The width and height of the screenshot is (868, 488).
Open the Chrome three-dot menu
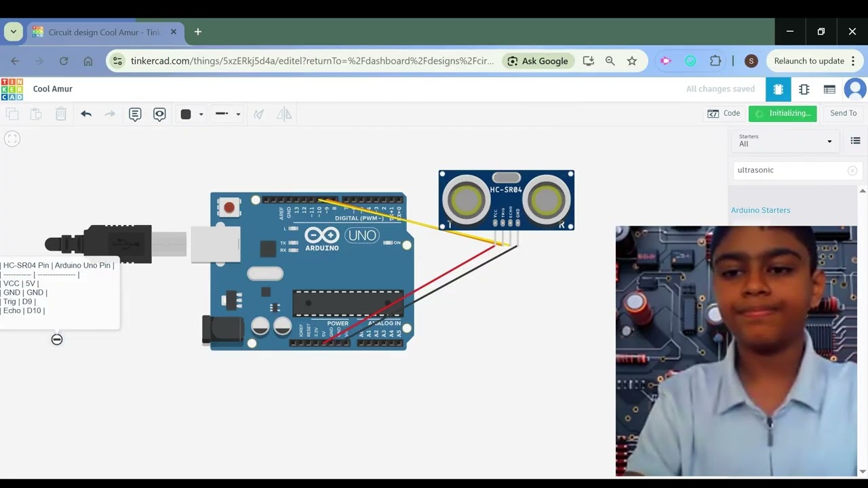tap(853, 61)
